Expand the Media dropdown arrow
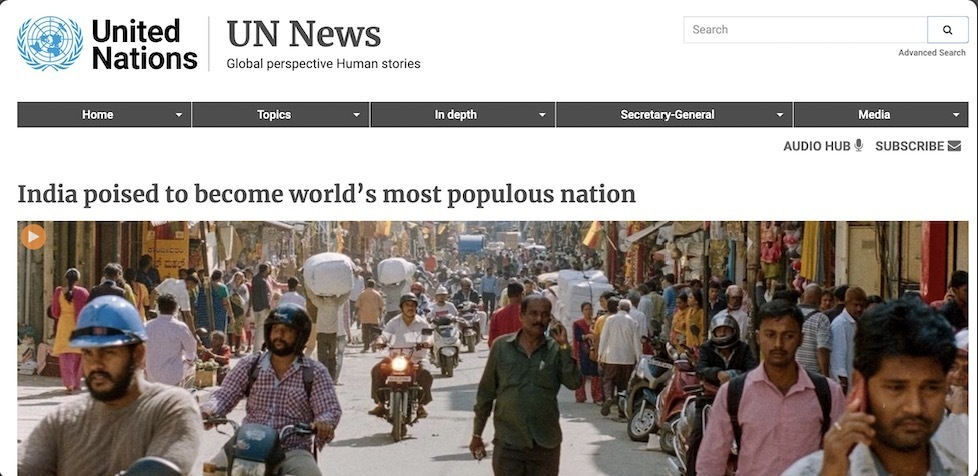The image size is (978, 476). [956, 115]
